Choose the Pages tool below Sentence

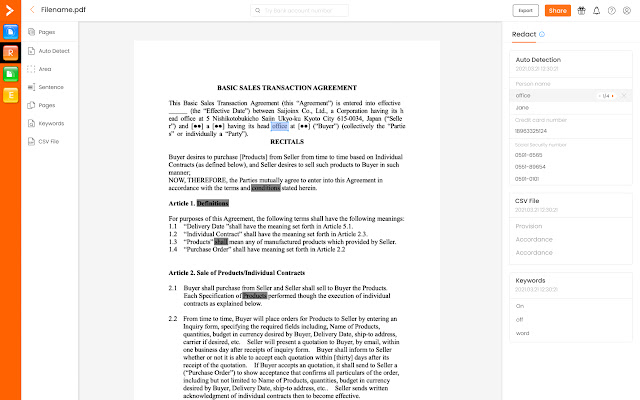41,105
